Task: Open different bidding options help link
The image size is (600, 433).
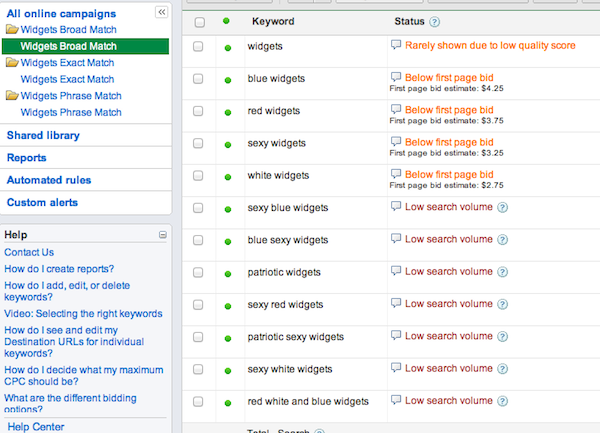Action: click(x=70, y=403)
